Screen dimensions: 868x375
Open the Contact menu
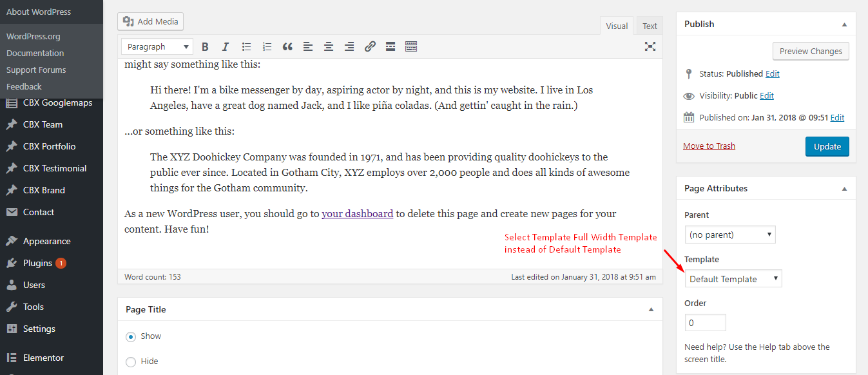(x=52, y=212)
